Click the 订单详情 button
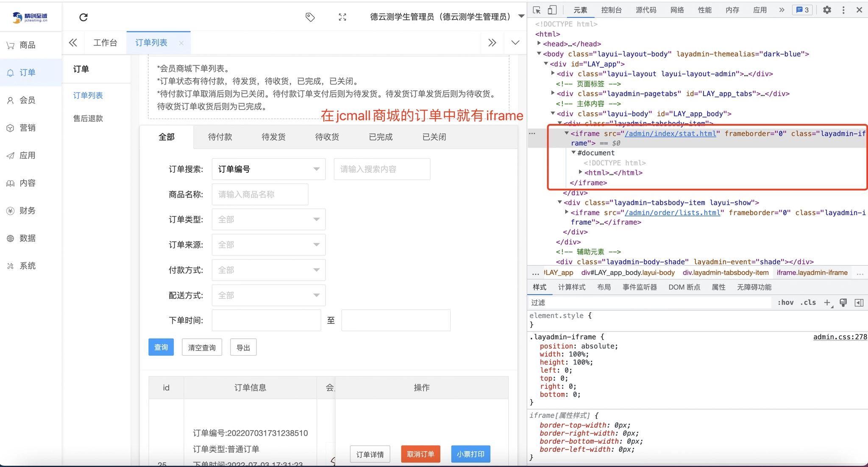 (x=370, y=454)
